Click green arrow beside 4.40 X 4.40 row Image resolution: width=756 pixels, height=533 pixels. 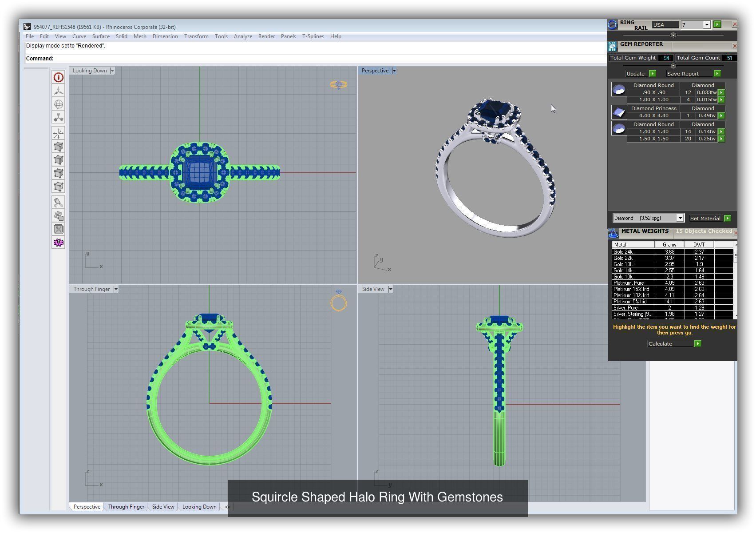click(721, 115)
